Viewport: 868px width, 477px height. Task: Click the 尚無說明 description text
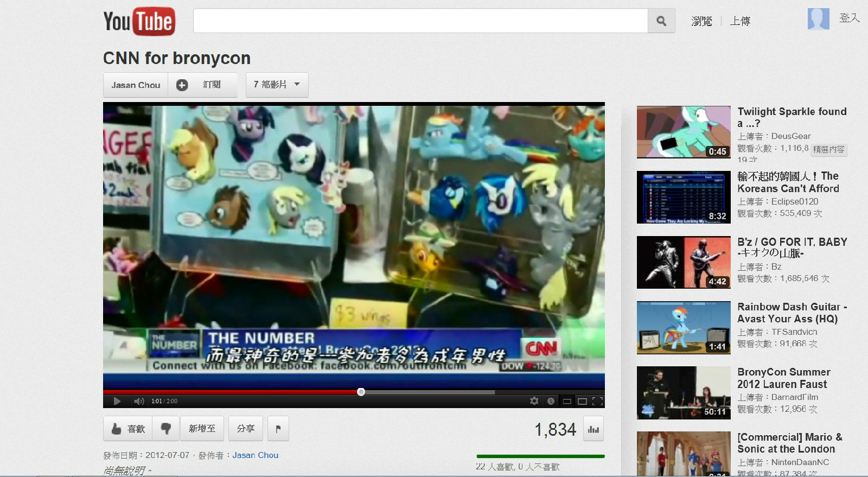(x=127, y=470)
